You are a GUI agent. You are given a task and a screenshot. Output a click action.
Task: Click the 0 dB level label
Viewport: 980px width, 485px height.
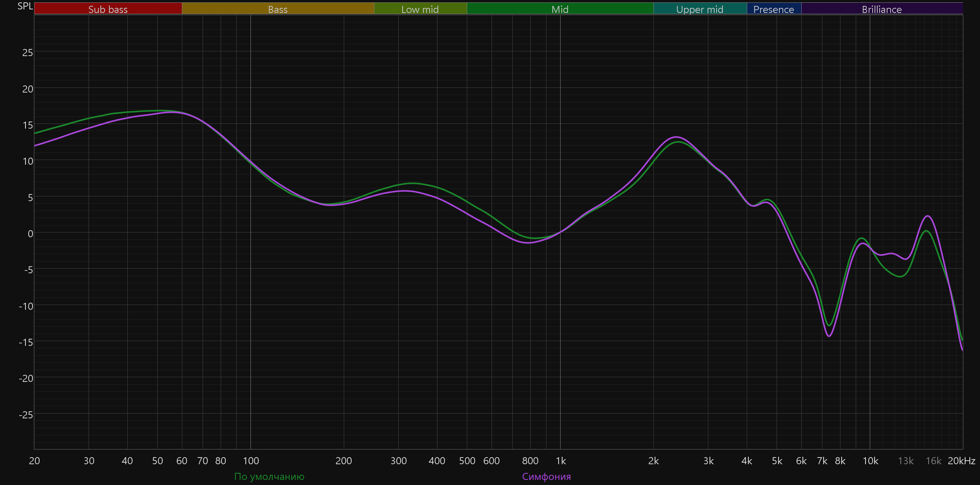[x=30, y=234]
